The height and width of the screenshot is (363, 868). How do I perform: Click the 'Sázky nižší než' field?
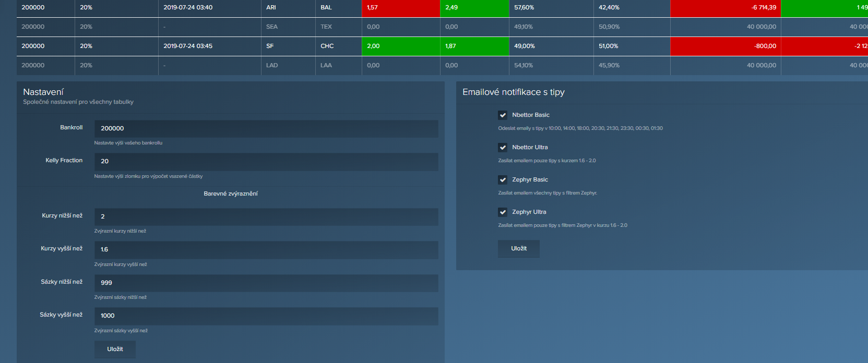(x=266, y=283)
